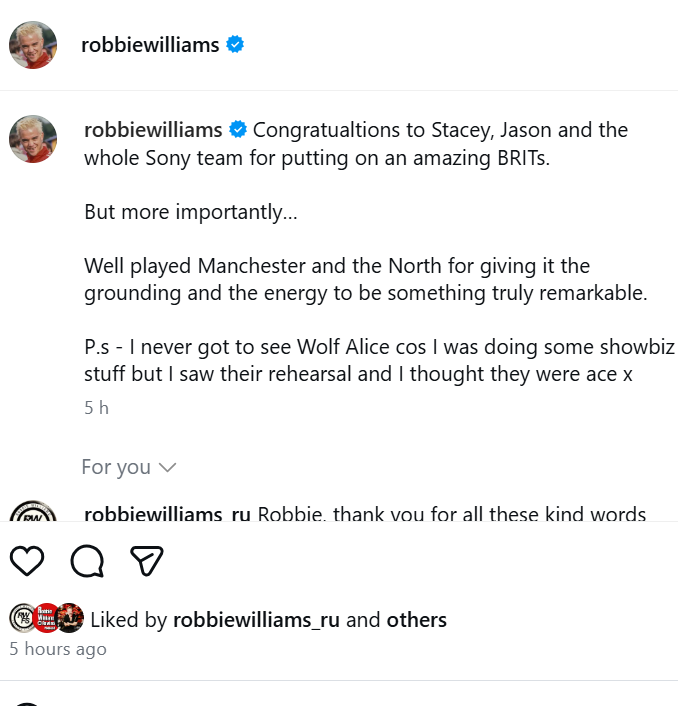Open comments using the speech bubble icon

(x=87, y=562)
